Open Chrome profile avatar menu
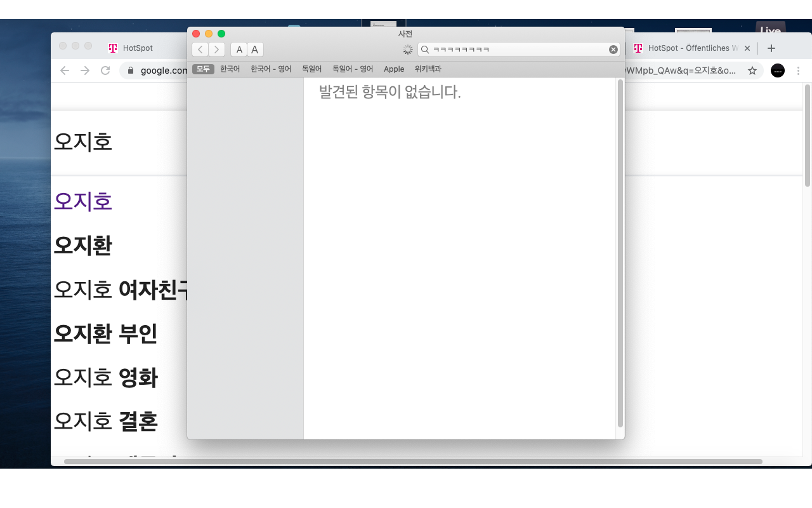The width and height of the screenshot is (812, 508). click(778, 70)
